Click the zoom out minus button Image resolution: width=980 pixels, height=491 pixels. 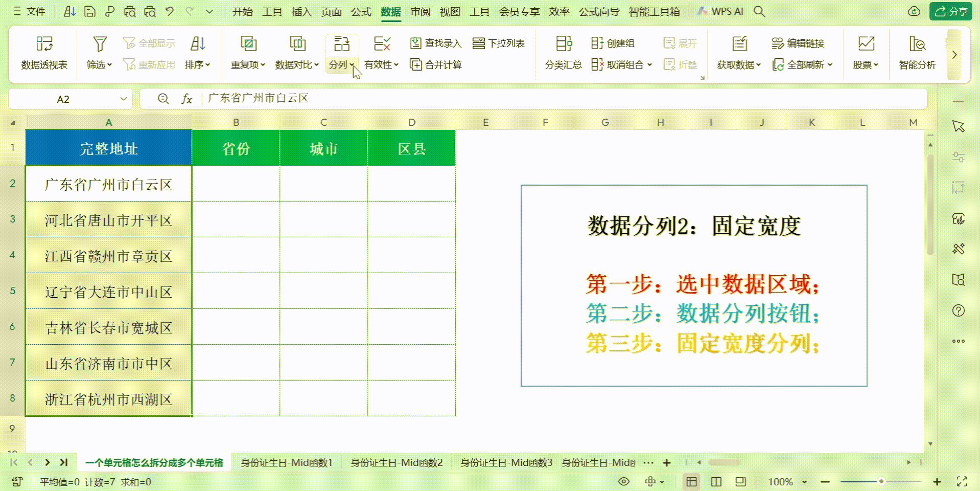[825, 482]
